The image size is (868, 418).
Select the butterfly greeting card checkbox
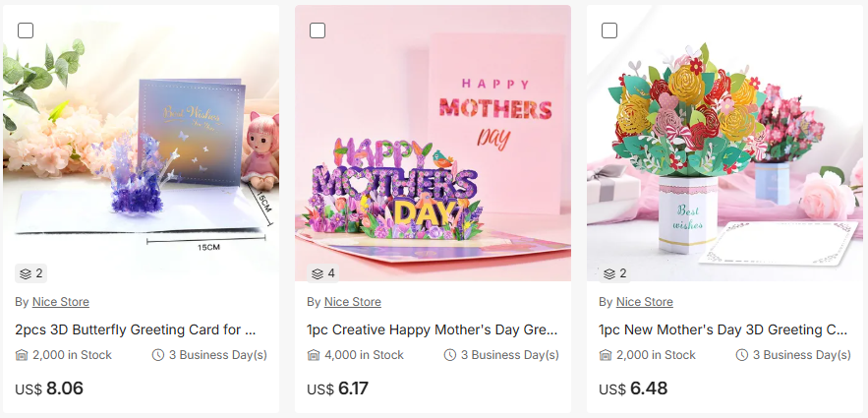pyautogui.click(x=26, y=30)
